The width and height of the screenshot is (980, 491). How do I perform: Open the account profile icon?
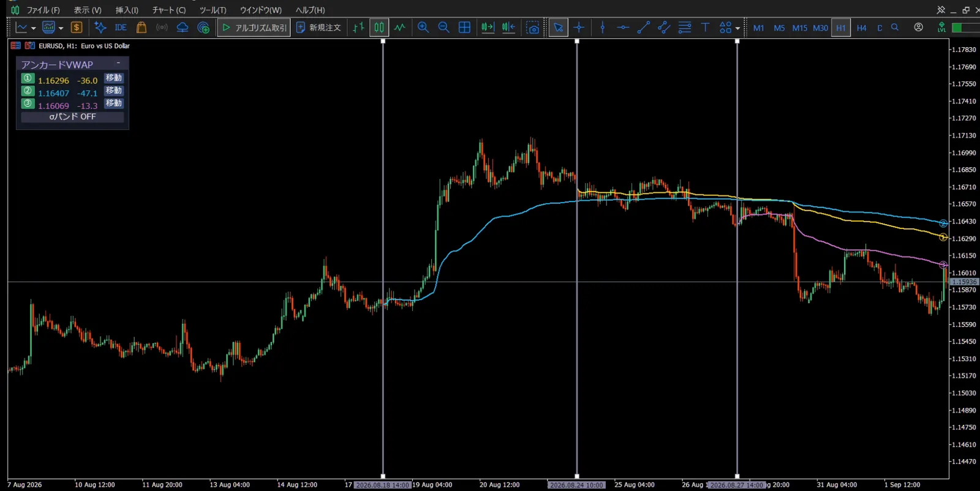pos(918,28)
